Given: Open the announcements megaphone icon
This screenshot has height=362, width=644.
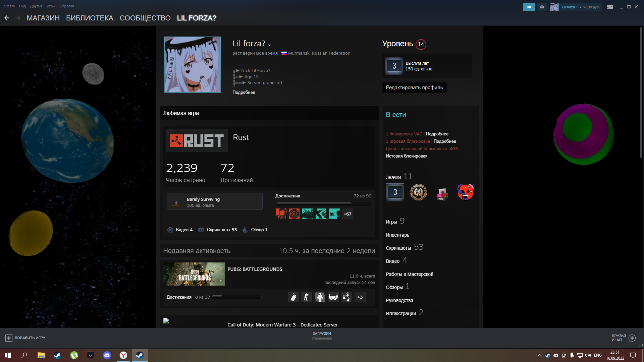Looking at the screenshot, I should (x=529, y=7).
